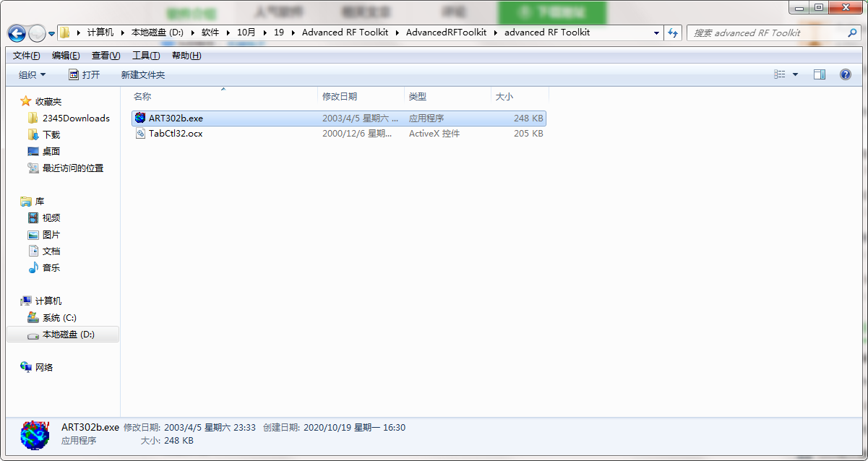This screenshot has height=461, width=868.
Task: Click the 新建文件夹 button
Action: pyautogui.click(x=142, y=74)
